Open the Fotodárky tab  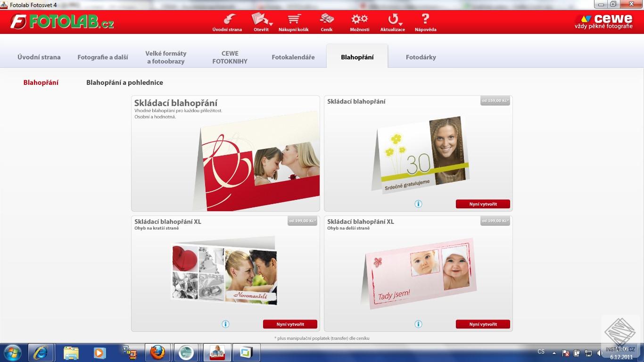click(421, 57)
